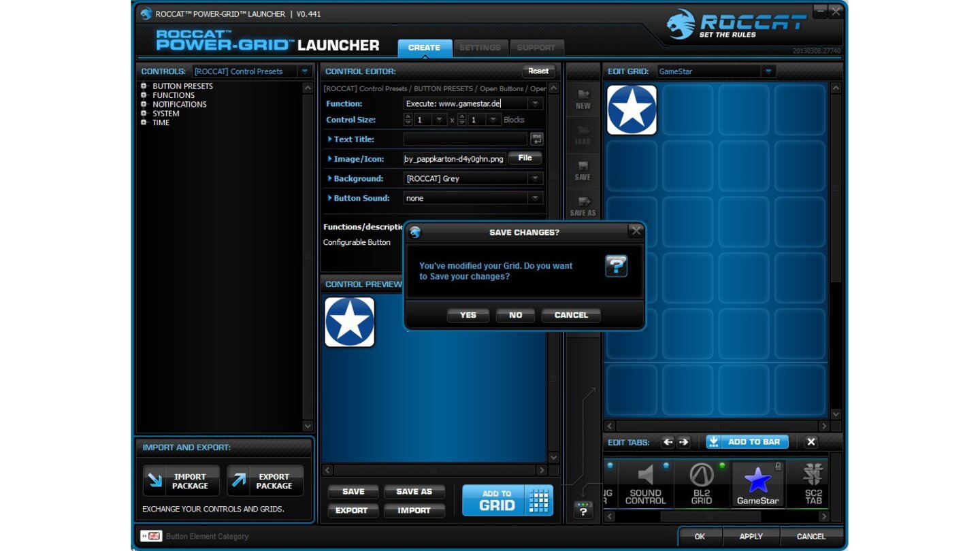Move tab right with the right arrow
Image resolution: width=980 pixels, height=551 pixels.
pyautogui.click(x=684, y=442)
